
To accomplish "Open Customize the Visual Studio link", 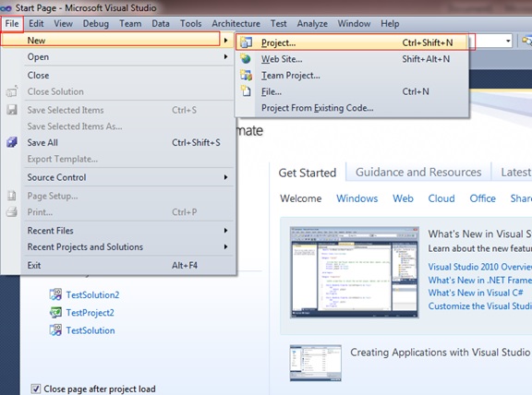I will click(x=479, y=305).
